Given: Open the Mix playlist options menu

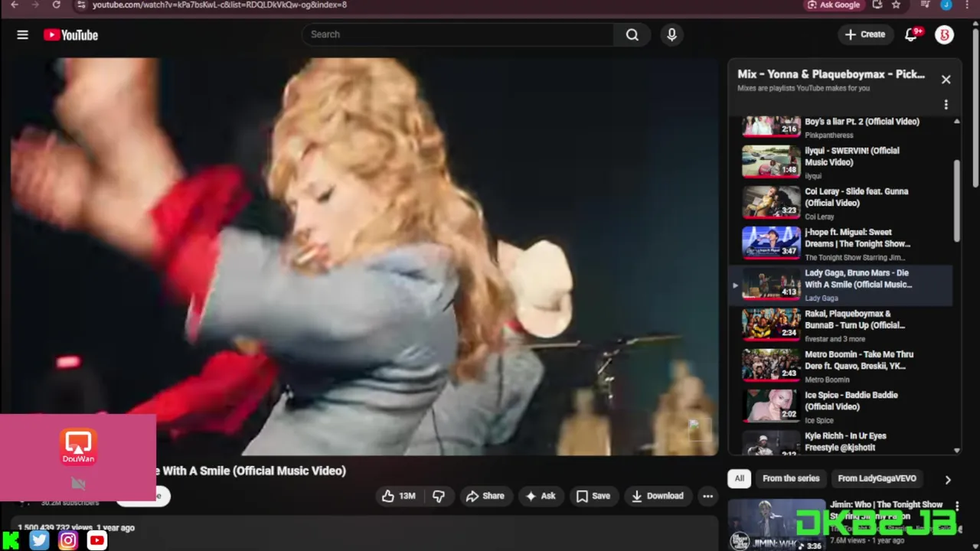Looking at the screenshot, I should (x=946, y=105).
